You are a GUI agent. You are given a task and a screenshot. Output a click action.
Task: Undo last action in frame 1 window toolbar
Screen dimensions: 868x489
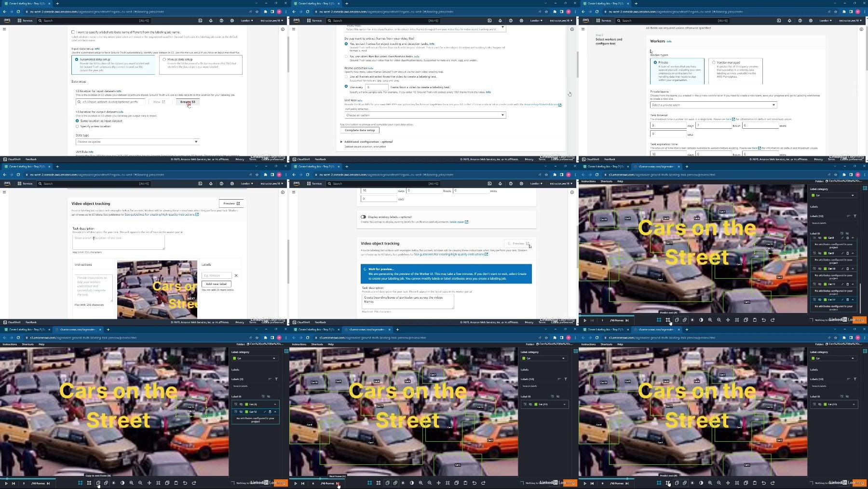pyautogui.click(x=763, y=320)
